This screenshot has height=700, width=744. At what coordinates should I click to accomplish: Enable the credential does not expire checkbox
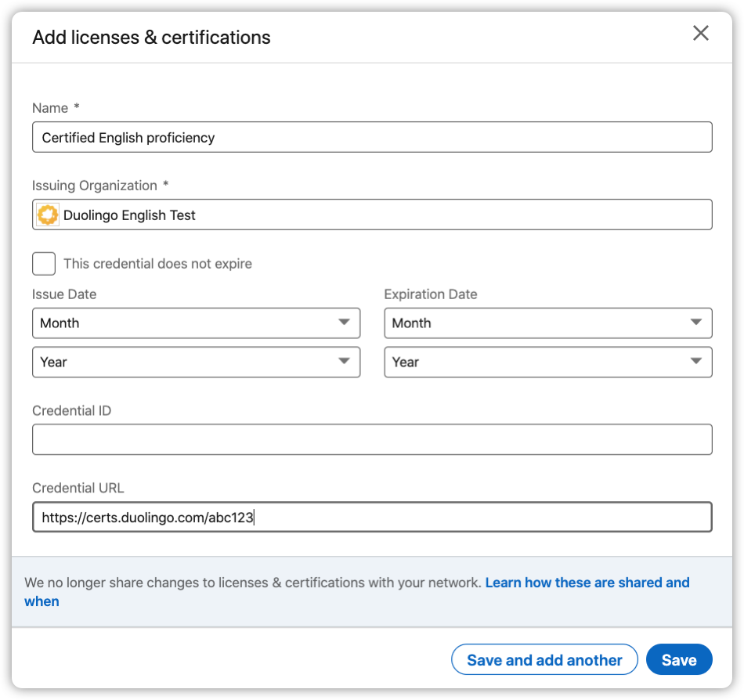[x=44, y=264]
